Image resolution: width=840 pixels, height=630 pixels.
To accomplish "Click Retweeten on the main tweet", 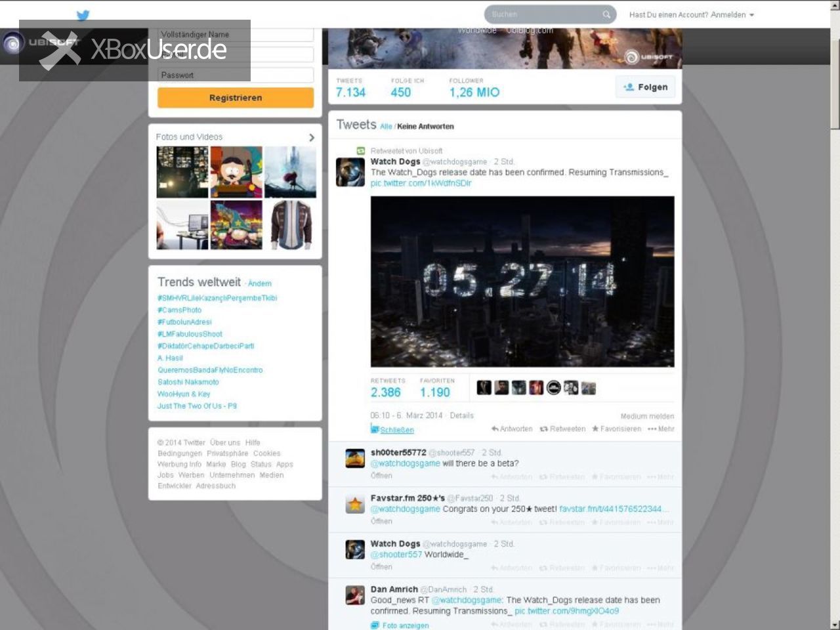I will (x=562, y=429).
